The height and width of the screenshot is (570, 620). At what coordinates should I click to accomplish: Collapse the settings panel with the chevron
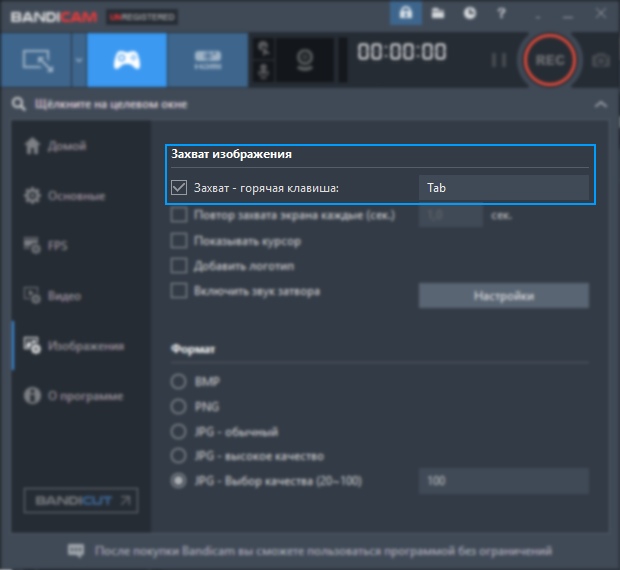[601, 104]
